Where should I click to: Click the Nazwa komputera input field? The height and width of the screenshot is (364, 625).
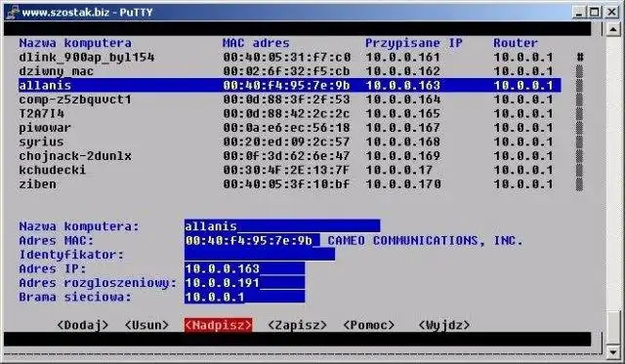pos(282,226)
